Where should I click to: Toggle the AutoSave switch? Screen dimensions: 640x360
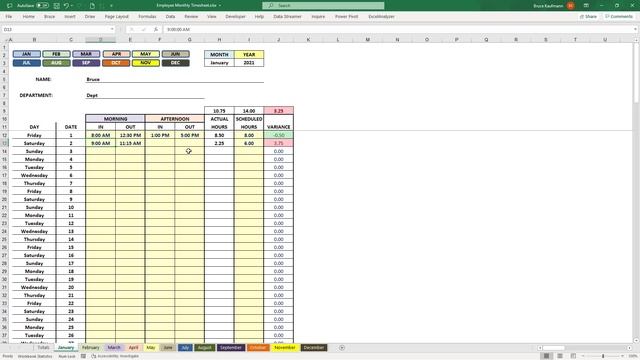click(42, 6)
